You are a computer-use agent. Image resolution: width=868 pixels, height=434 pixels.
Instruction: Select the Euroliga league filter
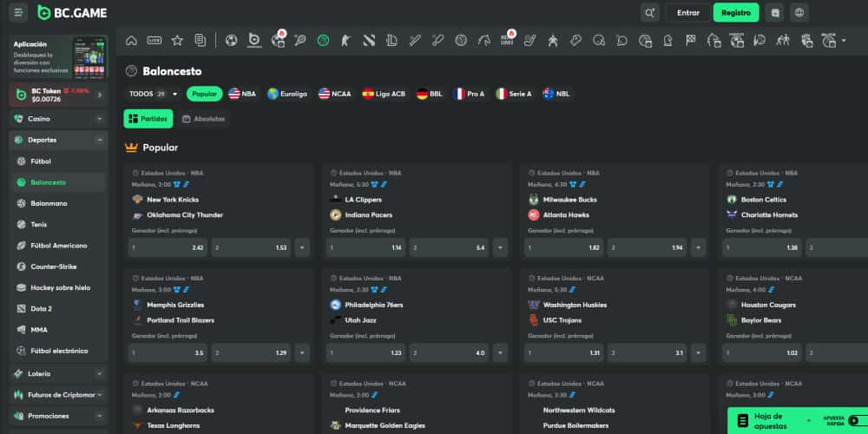pos(287,94)
